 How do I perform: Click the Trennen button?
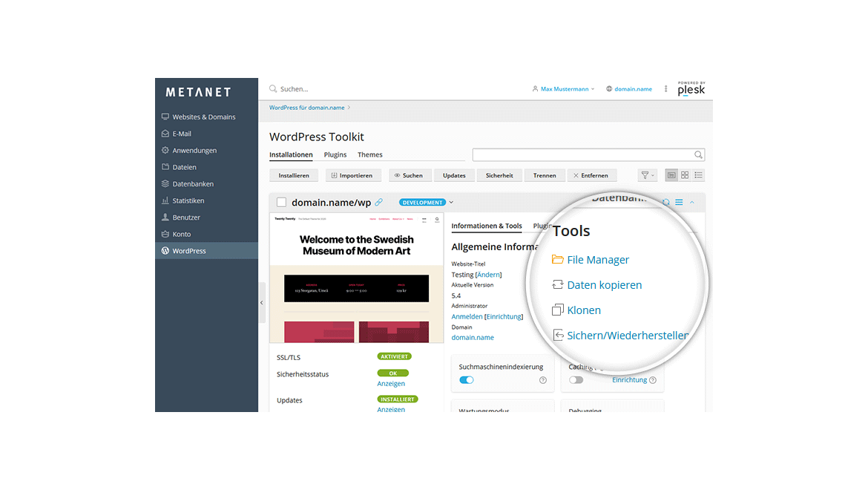click(545, 175)
